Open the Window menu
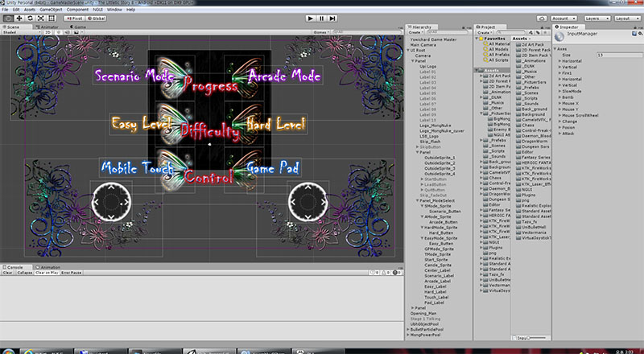The image size is (644, 354). [x=114, y=10]
